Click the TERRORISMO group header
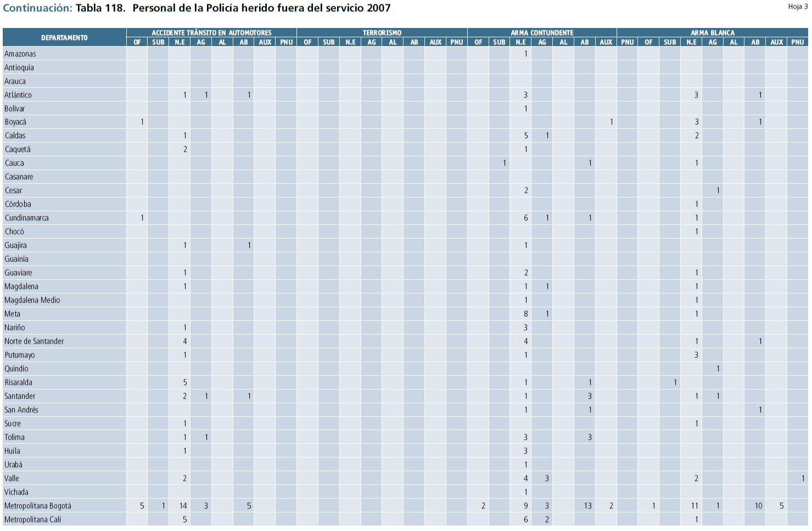This screenshot has width=812, height=531. (x=382, y=33)
